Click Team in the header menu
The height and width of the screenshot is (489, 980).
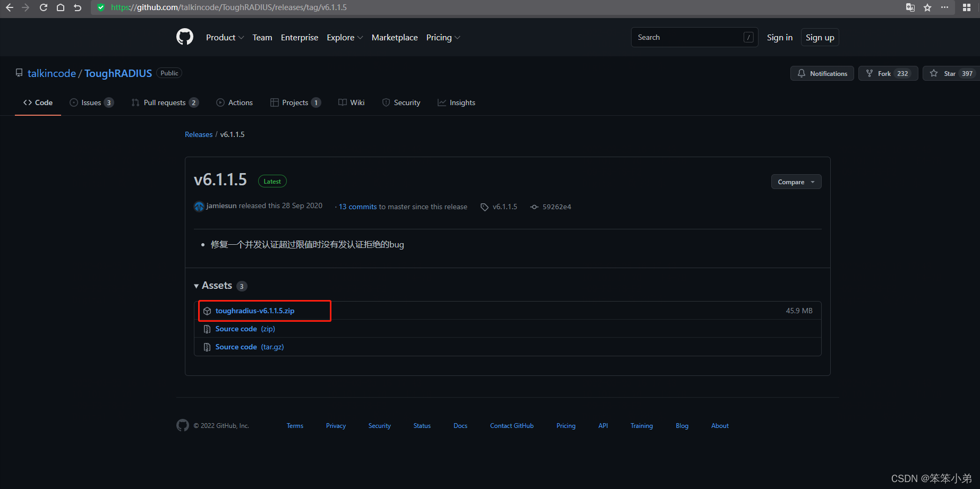coord(262,37)
